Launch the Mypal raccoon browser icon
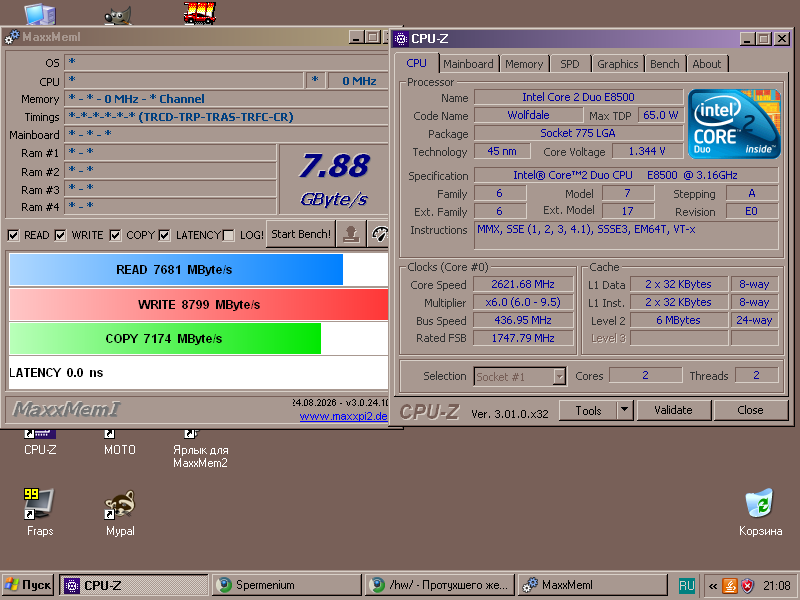This screenshot has width=800, height=600. click(x=120, y=512)
